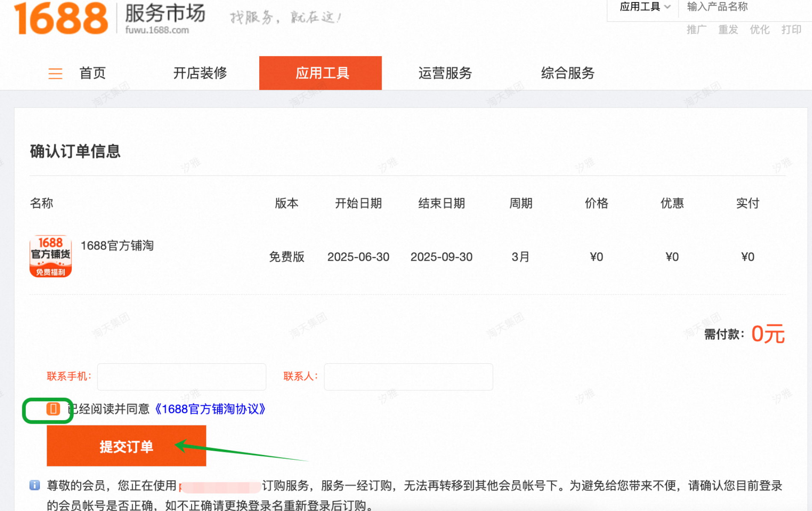
Task: Click the 优惠 column header
Action: 672,203
